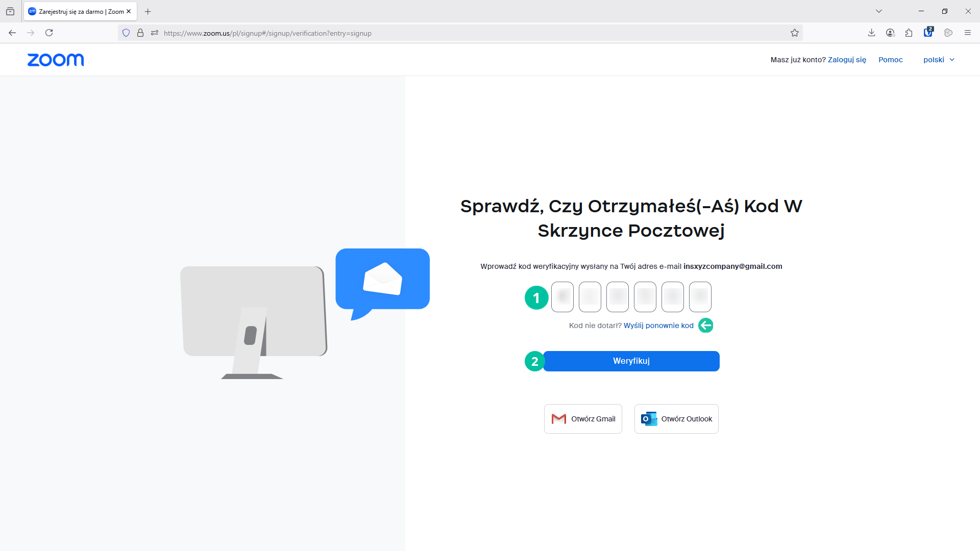Open the Firefox hamburger menu

tap(967, 33)
